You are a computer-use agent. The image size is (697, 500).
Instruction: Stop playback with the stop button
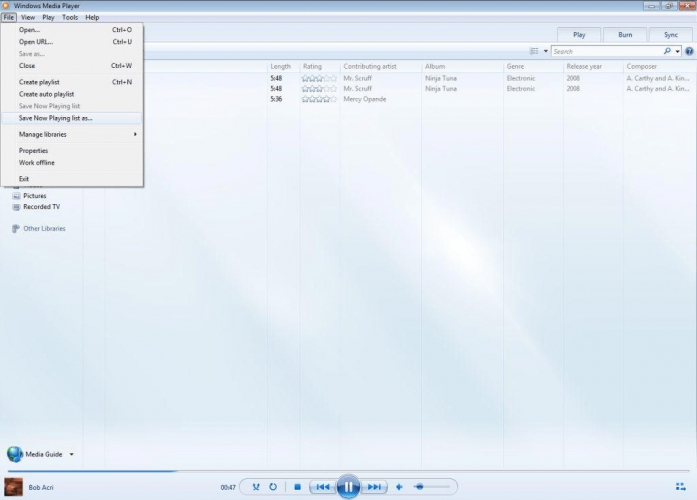coord(297,487)
